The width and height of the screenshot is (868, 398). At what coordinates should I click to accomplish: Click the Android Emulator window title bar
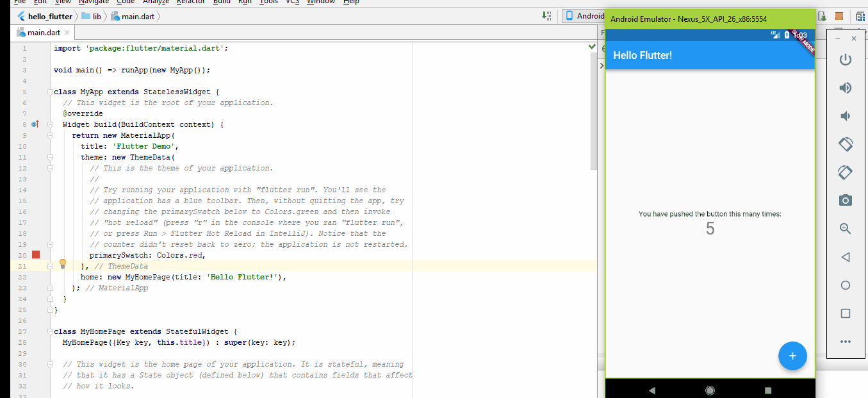click(710, 19)
